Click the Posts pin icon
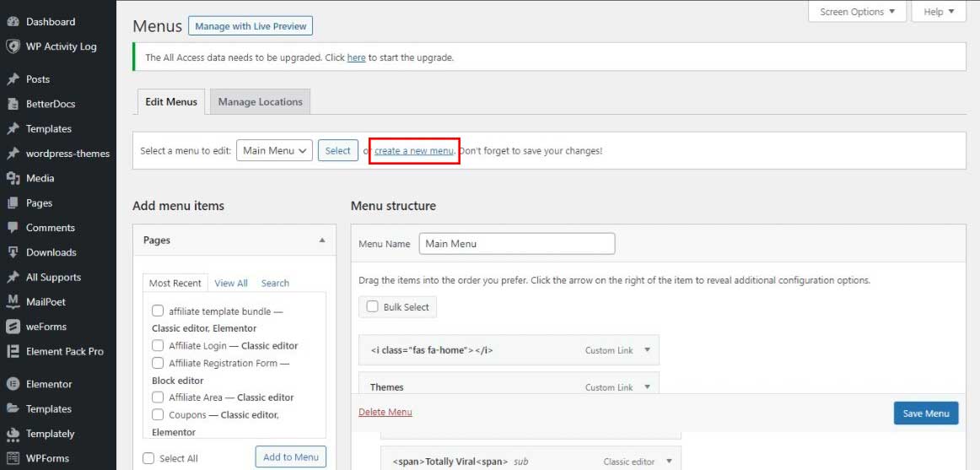Viewport: 980px width, 470px height. [x=13, y=79]
